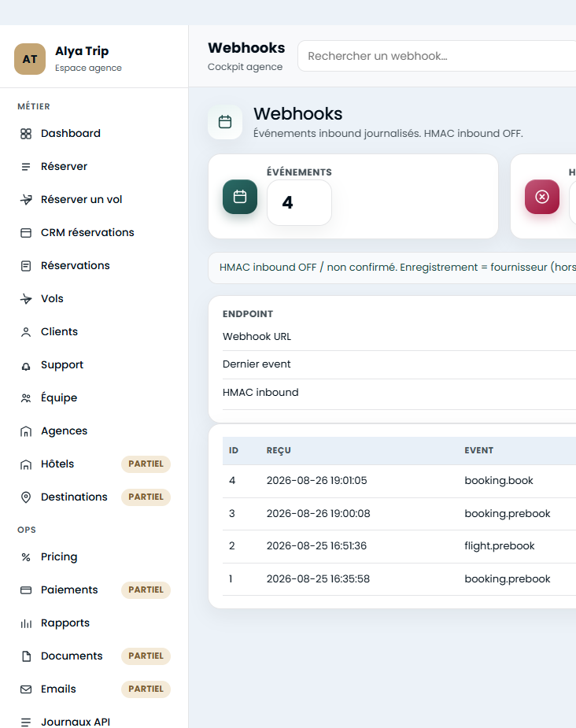This screenshot has width=576, height=728.
Task: Select the booking.book event cell
Action: (x=499, y=481)
